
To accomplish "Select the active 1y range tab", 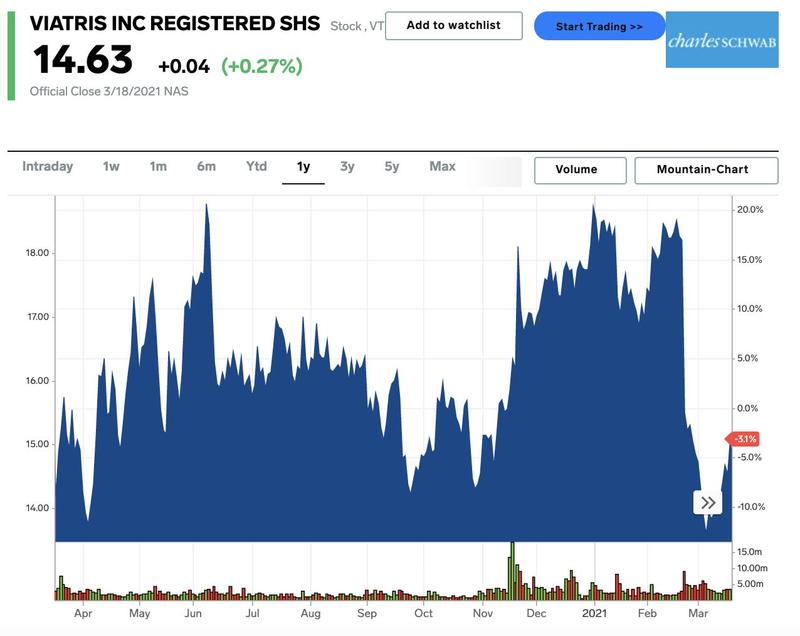I will point(303,167).
